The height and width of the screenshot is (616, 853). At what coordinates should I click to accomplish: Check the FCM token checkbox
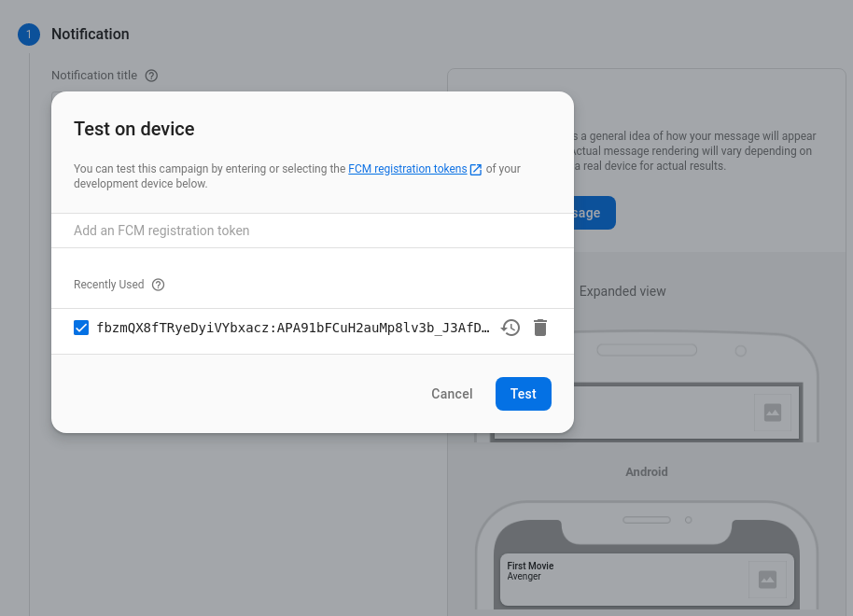pyautogui.click(x=81, y=328)
